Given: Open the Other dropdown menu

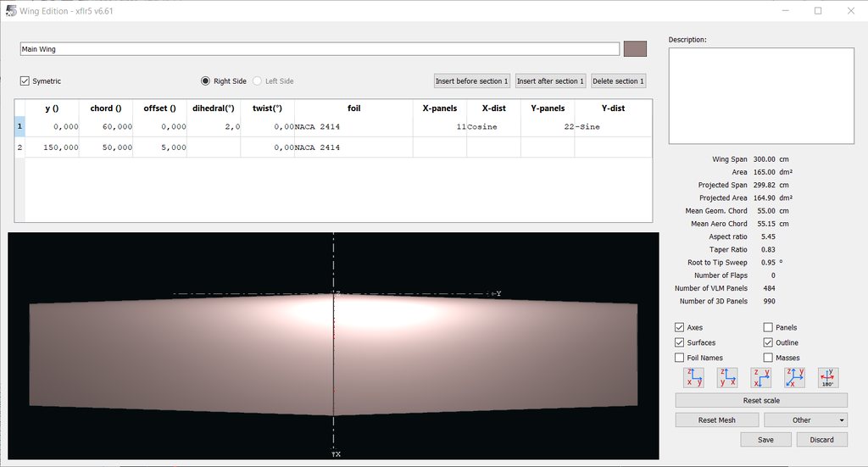Looking at the screenshot, I should 805,420.
